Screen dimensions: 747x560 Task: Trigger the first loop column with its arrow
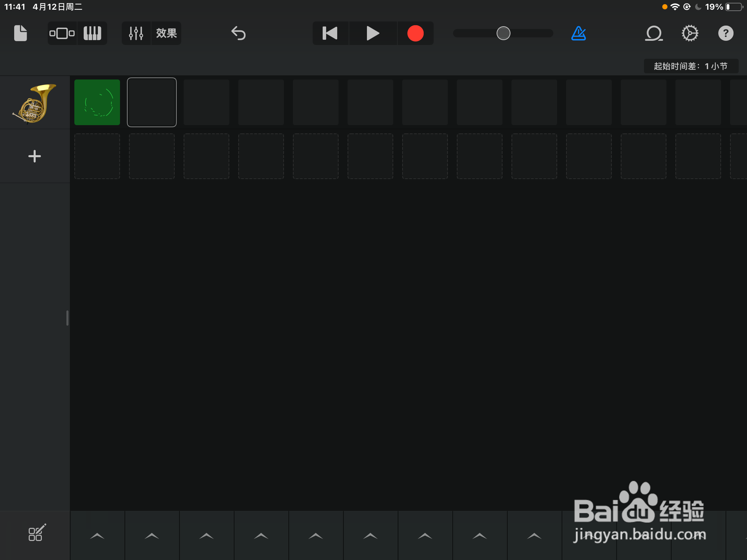(97, 535)
